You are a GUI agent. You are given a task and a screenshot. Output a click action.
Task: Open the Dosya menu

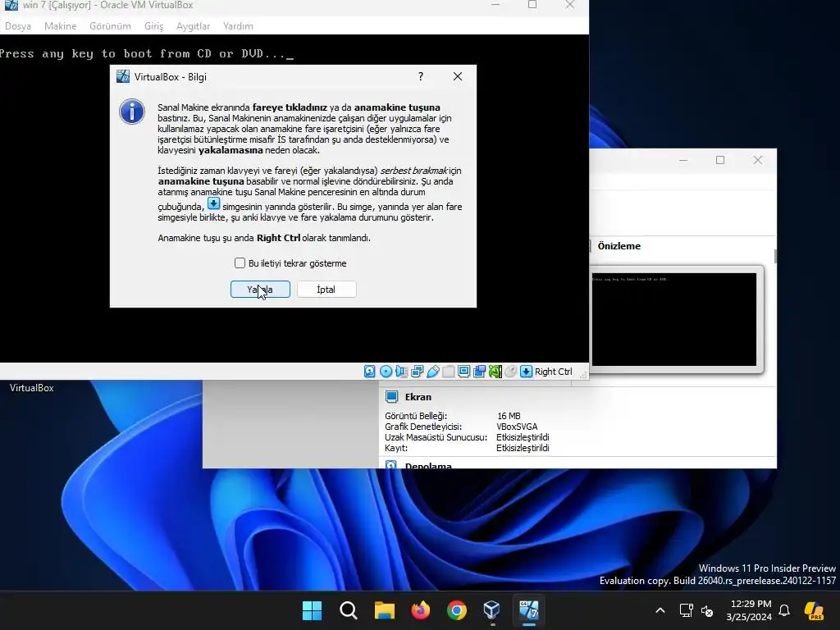coord(18,26)
